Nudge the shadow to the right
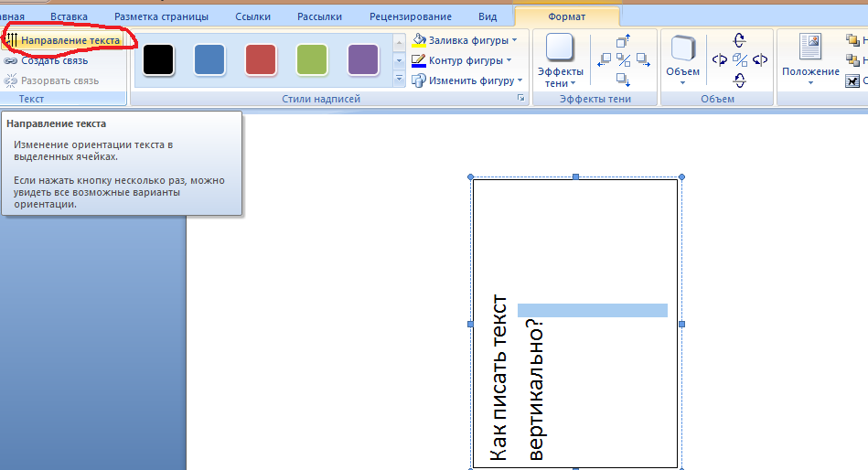This screenshot has height=470, width=868. pos(643,60)
